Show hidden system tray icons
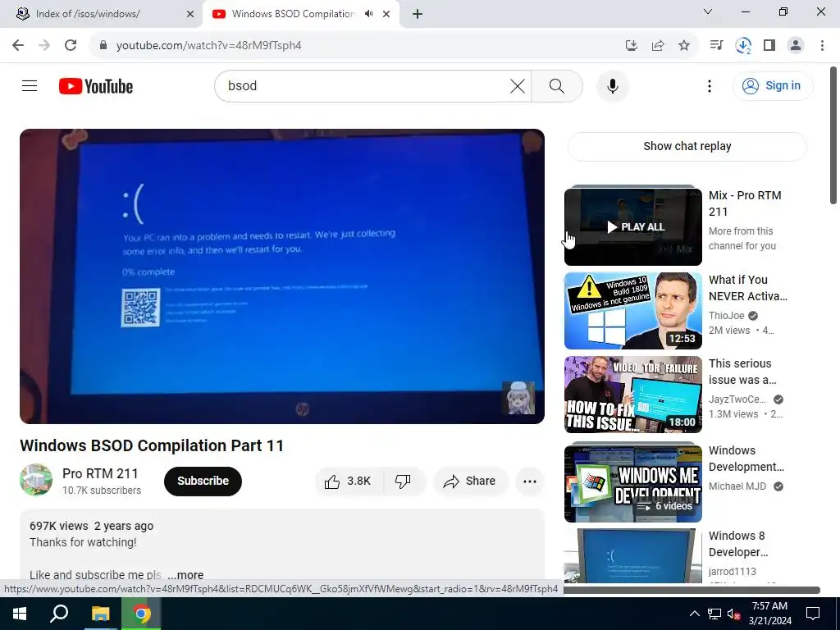 (x=694, y=614)
